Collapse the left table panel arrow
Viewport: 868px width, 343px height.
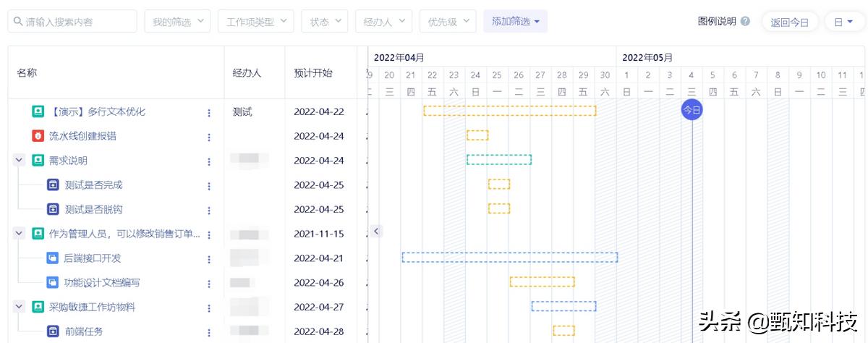(x=376, y=231)
